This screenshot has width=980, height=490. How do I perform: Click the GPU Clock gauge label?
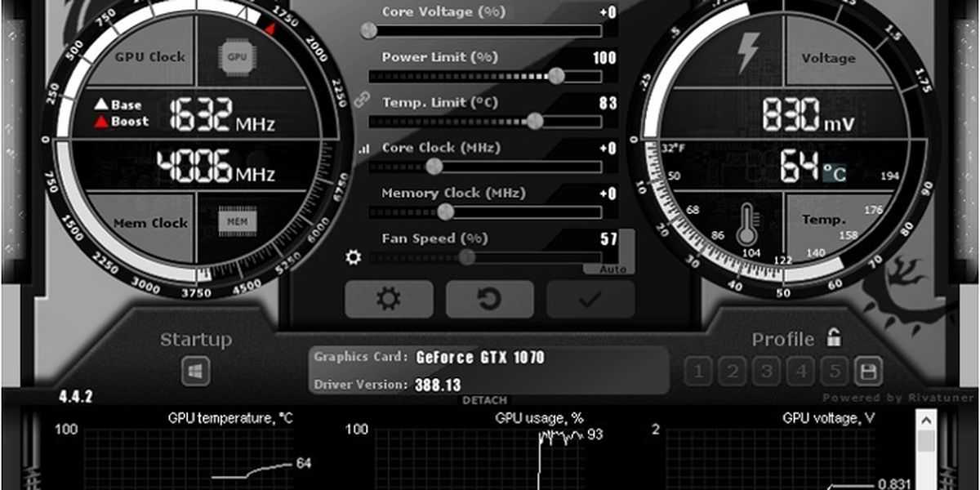tap(149, 57)
